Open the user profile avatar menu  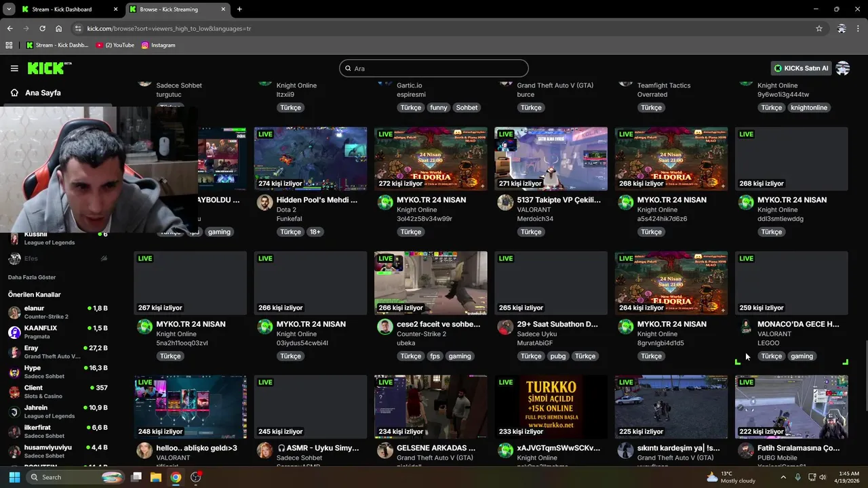tap(843, 68)
